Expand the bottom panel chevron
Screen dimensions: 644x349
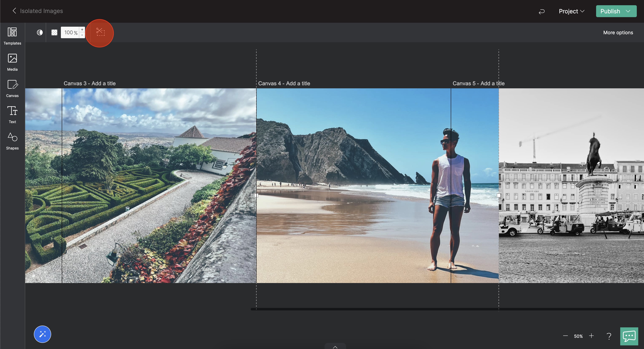[x=335, y=347]
